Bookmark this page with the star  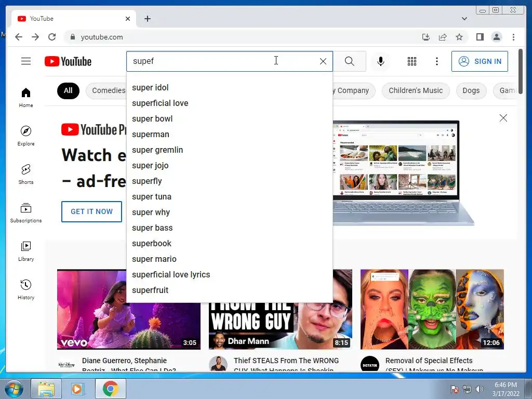tap(459, 37)
